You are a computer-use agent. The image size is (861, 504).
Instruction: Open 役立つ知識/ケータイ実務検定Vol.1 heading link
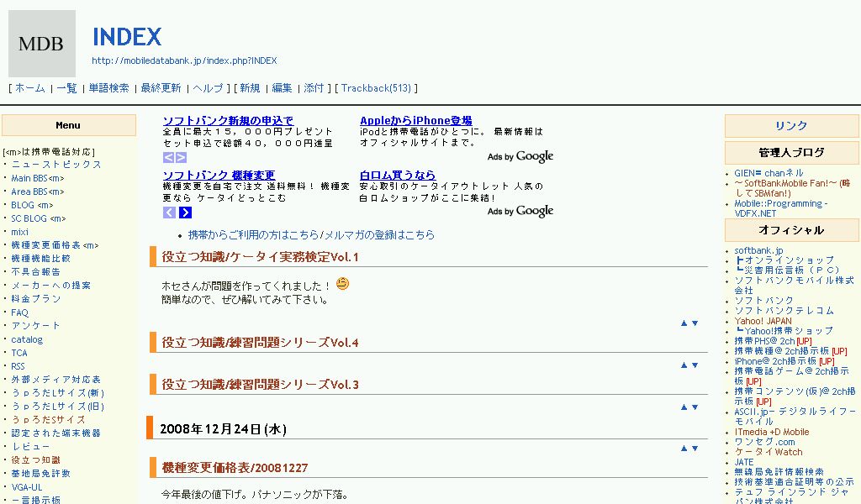(x=260, y=257)
